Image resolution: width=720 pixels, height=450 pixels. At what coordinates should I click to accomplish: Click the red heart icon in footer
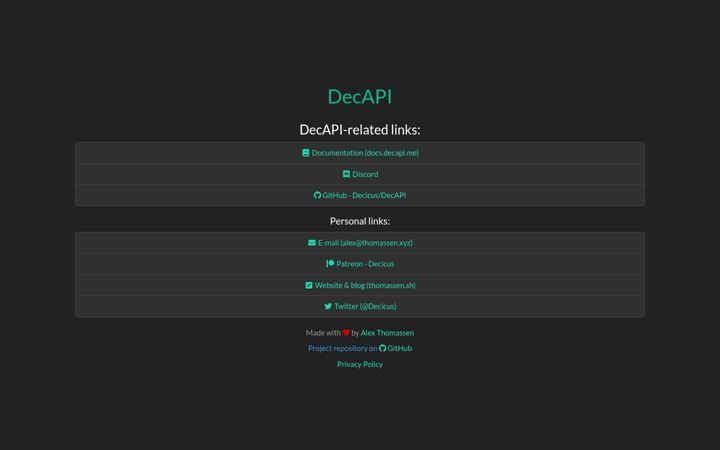pyautogui.click(x=346, y=332)
